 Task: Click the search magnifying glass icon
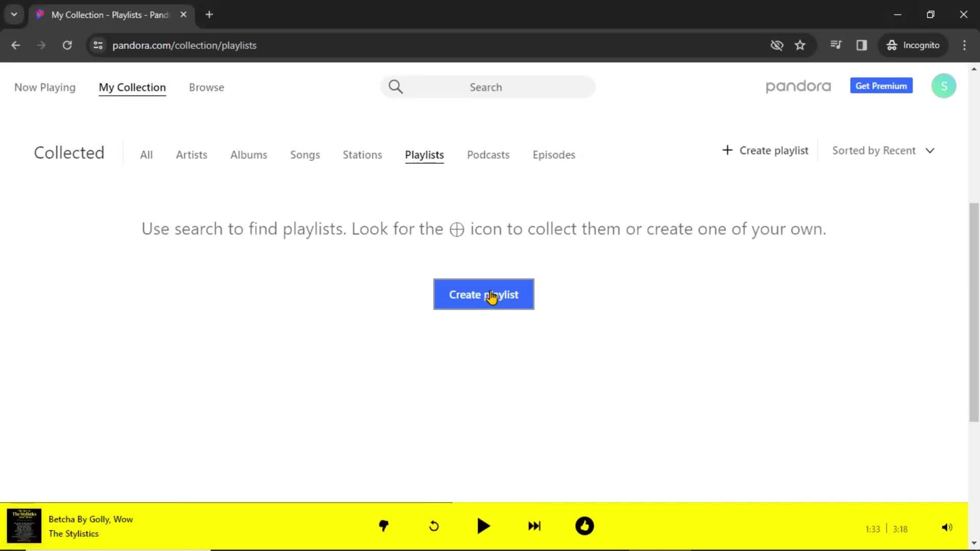(x=397, y=87)
